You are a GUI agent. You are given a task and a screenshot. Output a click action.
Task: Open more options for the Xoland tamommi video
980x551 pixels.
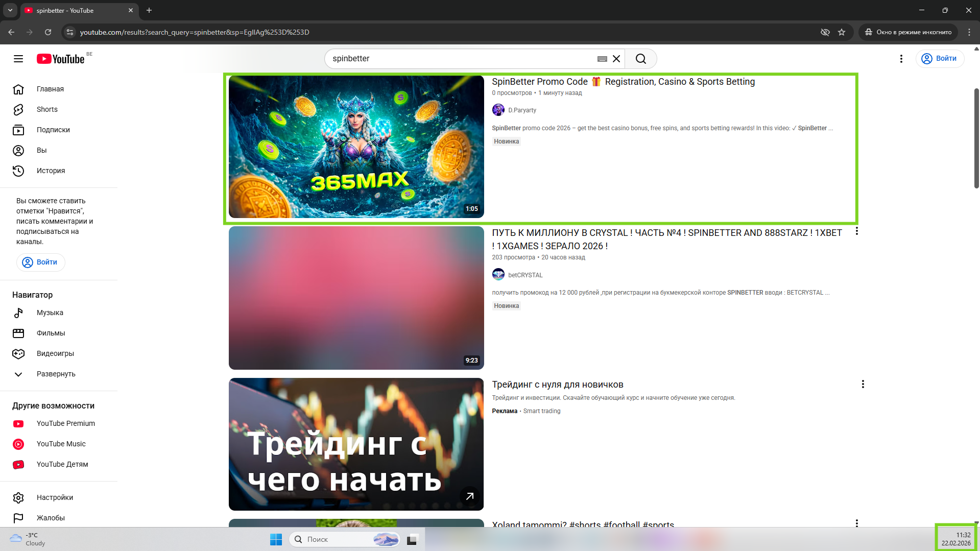[x=856, y=523]
